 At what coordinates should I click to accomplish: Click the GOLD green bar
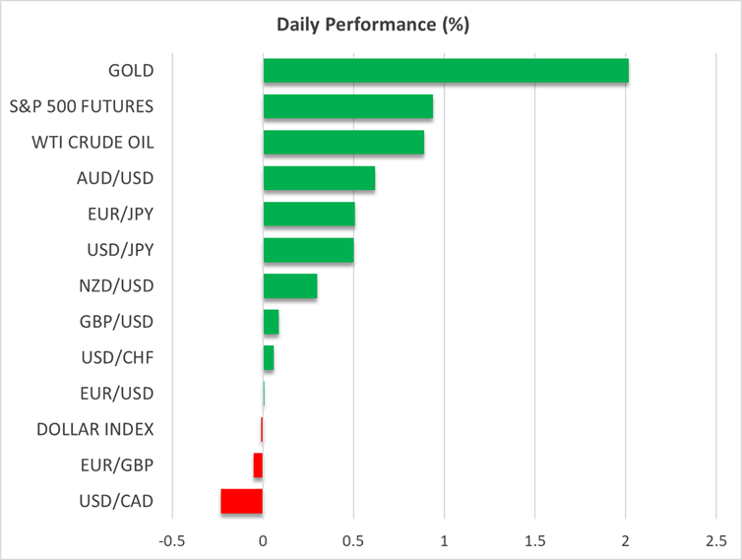point(445,71)
